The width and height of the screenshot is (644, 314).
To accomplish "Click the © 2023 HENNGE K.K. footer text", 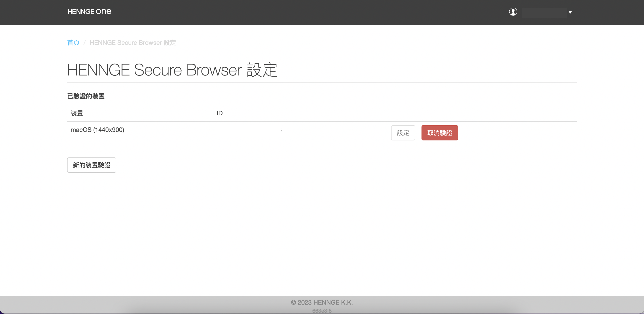I will pos(322,303).
